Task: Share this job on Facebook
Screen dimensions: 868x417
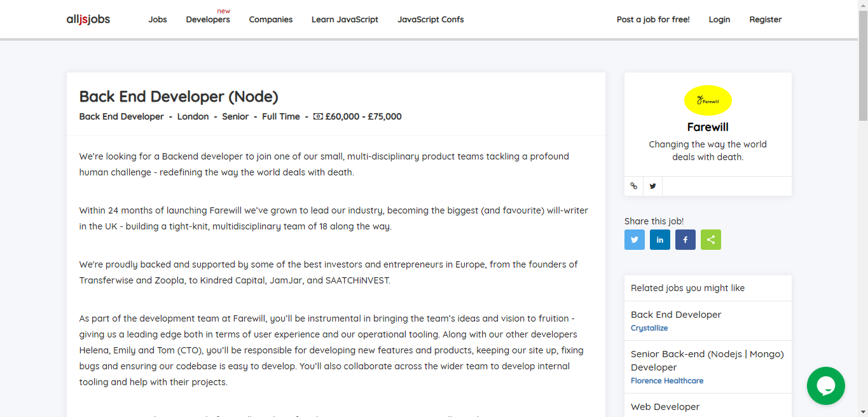Action: click(x=685, y=240)
